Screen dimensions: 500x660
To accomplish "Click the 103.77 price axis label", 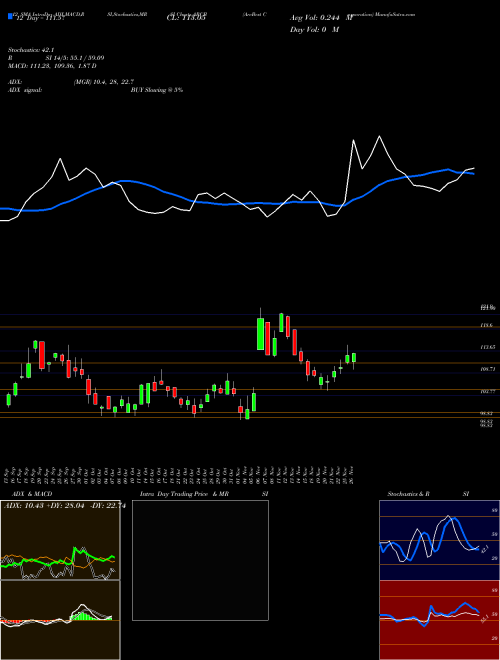I will point(488,391).
